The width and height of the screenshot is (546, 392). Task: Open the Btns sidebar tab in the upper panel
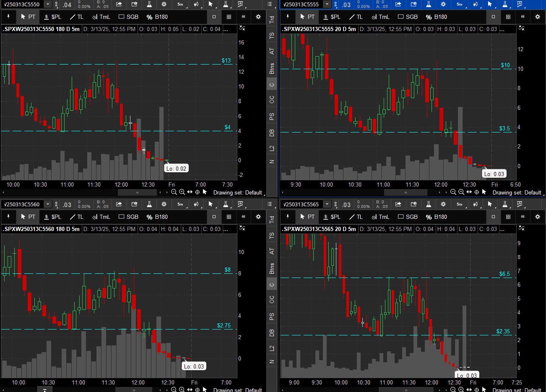pos(272,68)
